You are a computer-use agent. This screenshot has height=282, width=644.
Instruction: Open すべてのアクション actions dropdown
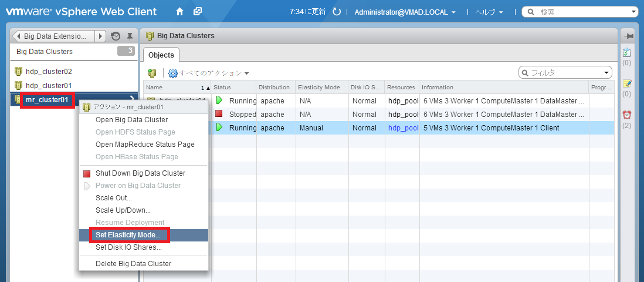click(209, 73)
